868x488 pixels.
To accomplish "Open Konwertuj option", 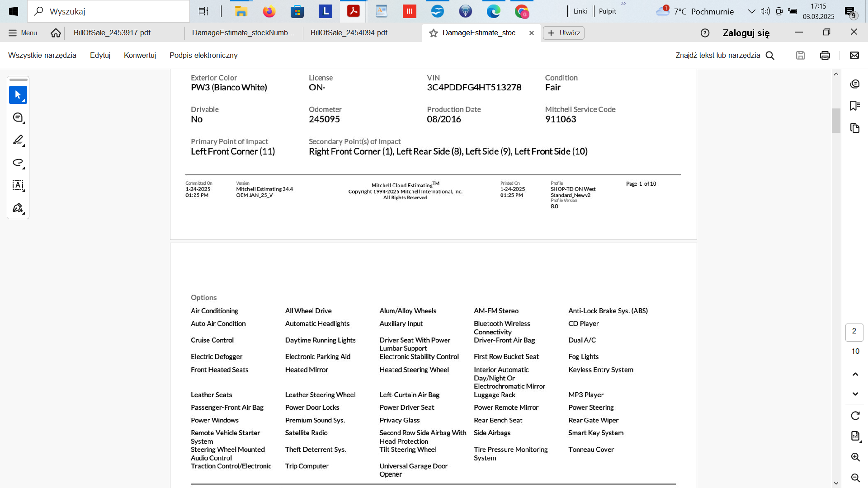I will [140, 55].
